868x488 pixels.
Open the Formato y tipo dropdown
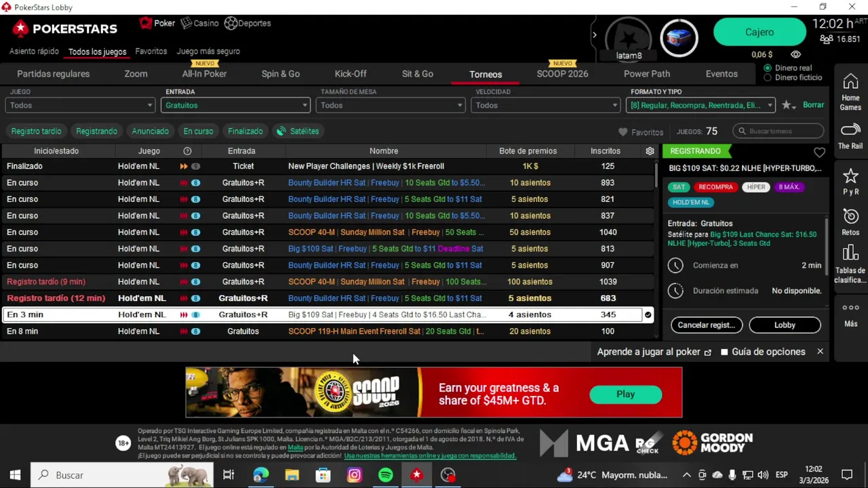(701, 105)
